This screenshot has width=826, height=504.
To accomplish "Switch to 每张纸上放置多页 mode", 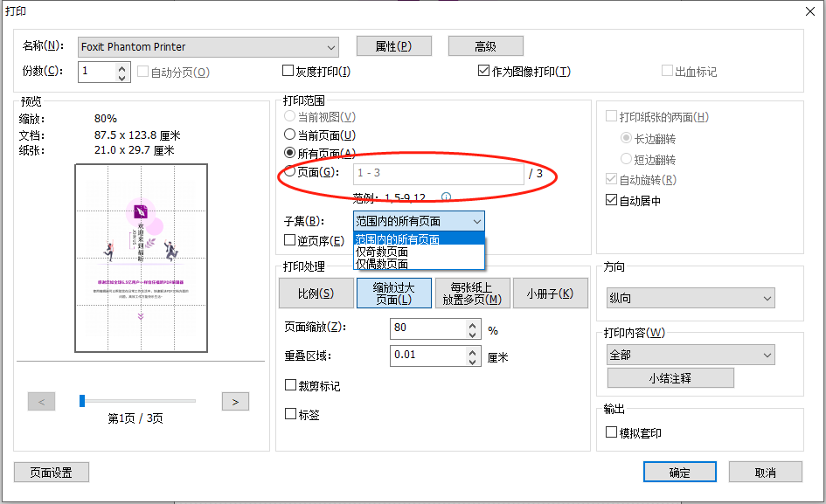I will 472,293.
